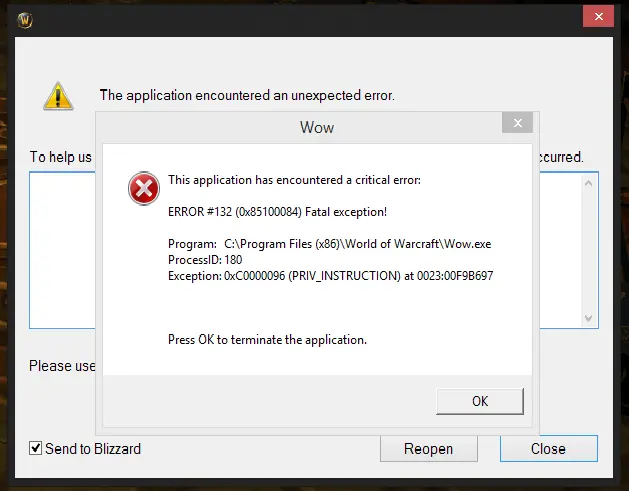629x491 pixels.
Task: Click the Close button at bottom right
Action: [x=548, y=448]
